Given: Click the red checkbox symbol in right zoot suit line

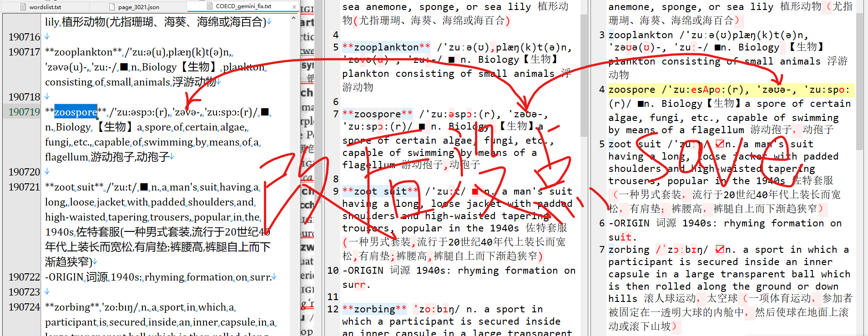Looking at the screenshot, I should point(720,144).
